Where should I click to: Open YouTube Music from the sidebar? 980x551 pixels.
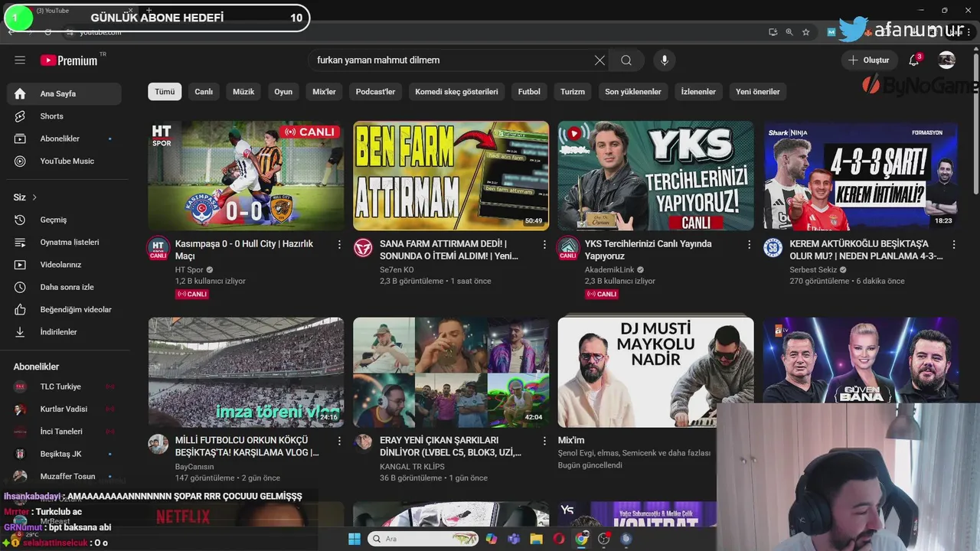(64, 161)
